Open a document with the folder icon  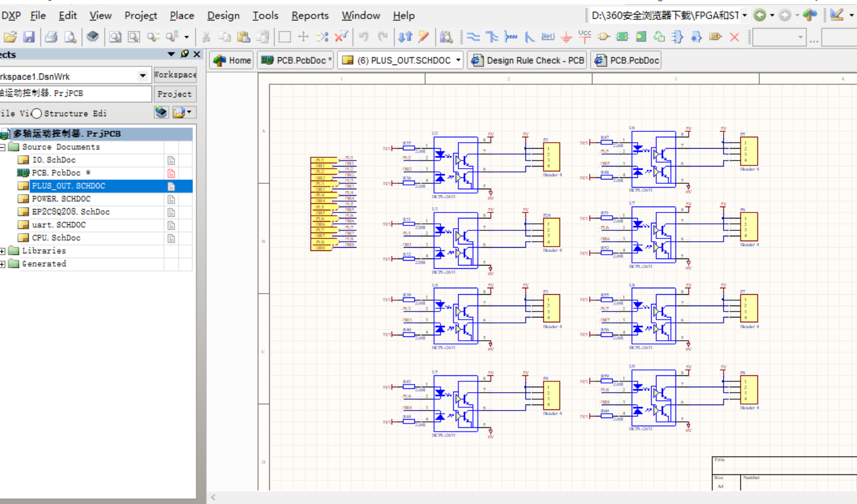[x=10, y=37]
